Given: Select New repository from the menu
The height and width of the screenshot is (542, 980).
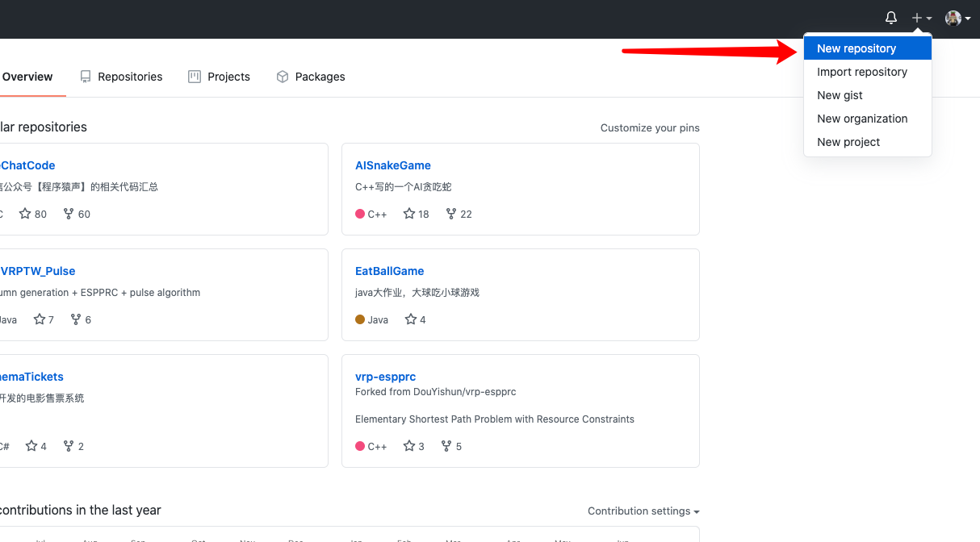Looking at the screenshot, I should [x=856, y=48].
